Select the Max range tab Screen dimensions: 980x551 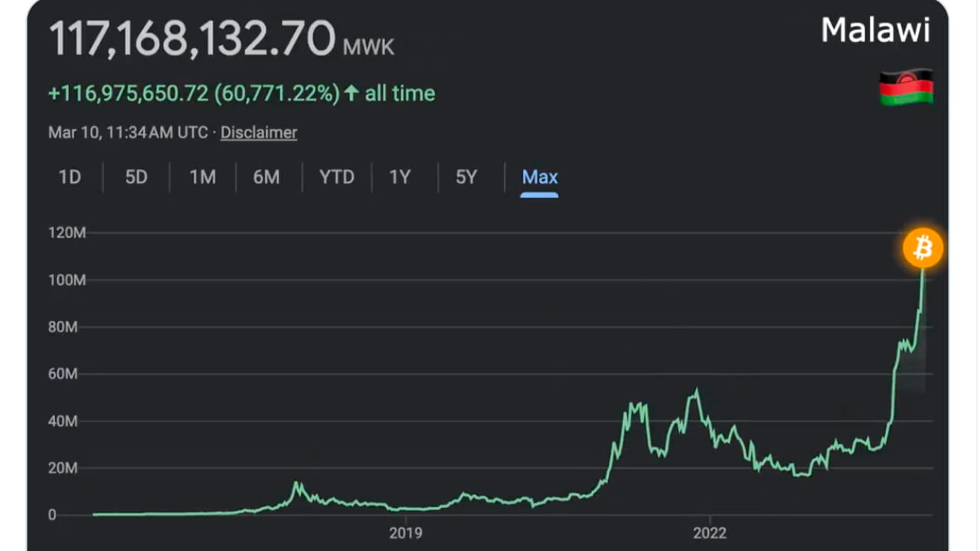[540, 178]
